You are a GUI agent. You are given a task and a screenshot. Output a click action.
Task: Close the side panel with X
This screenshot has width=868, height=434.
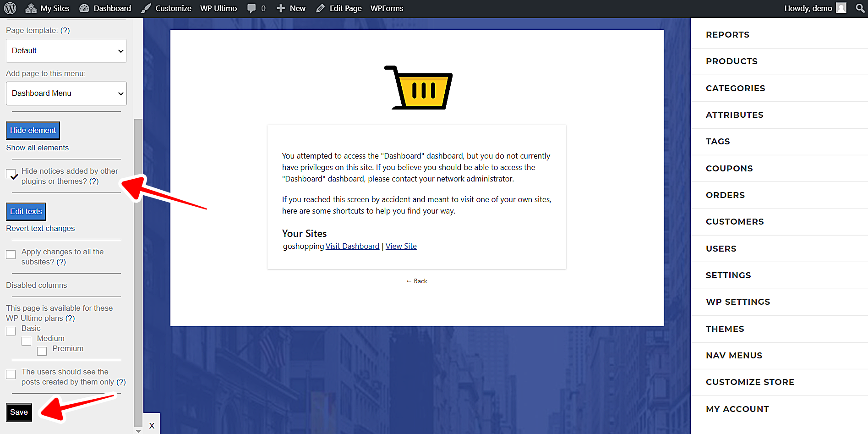(152, 426)
